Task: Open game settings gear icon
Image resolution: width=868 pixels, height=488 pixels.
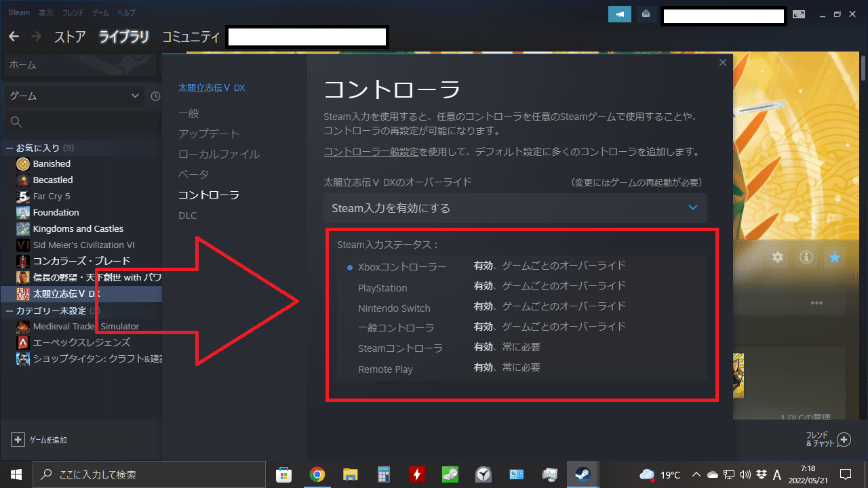Action: click(x=778, y=258)
